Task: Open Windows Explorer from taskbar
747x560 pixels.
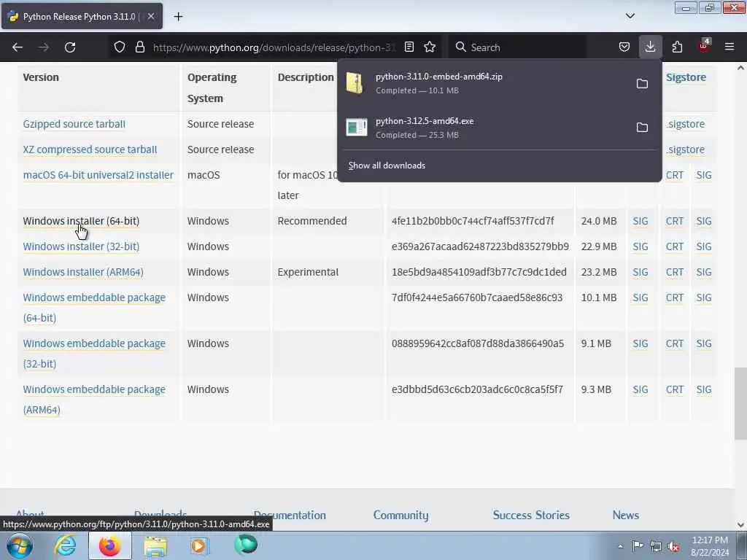Action: pyautogui.click(x=155, y=547)
